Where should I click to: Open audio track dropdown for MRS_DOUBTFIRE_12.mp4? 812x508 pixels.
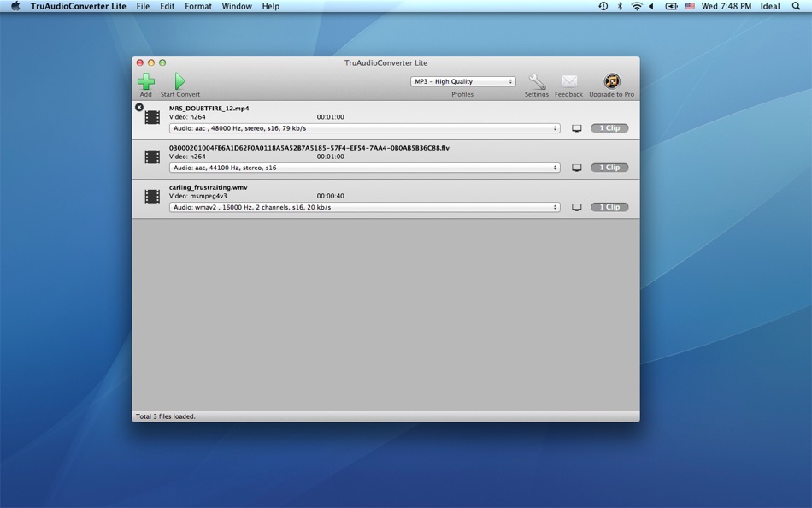(365, 128)
